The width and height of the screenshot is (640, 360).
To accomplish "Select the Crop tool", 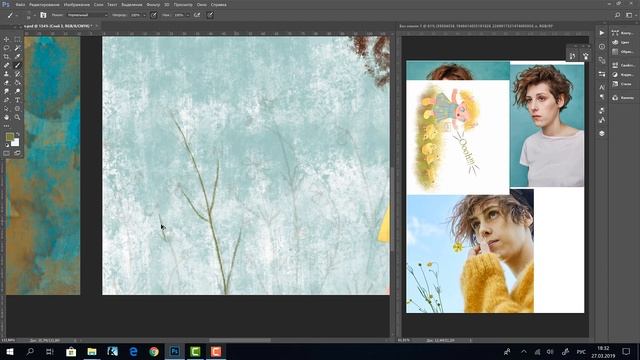I will pos(6,57).
